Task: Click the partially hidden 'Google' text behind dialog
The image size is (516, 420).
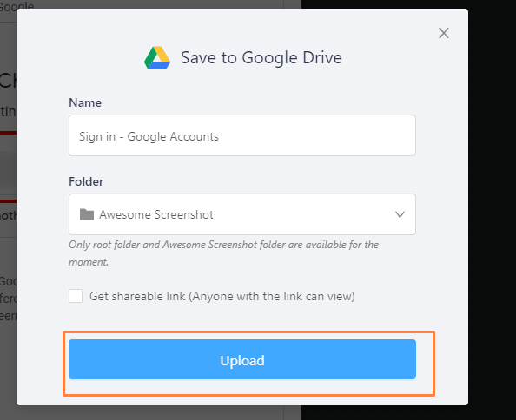Action: 17,5
